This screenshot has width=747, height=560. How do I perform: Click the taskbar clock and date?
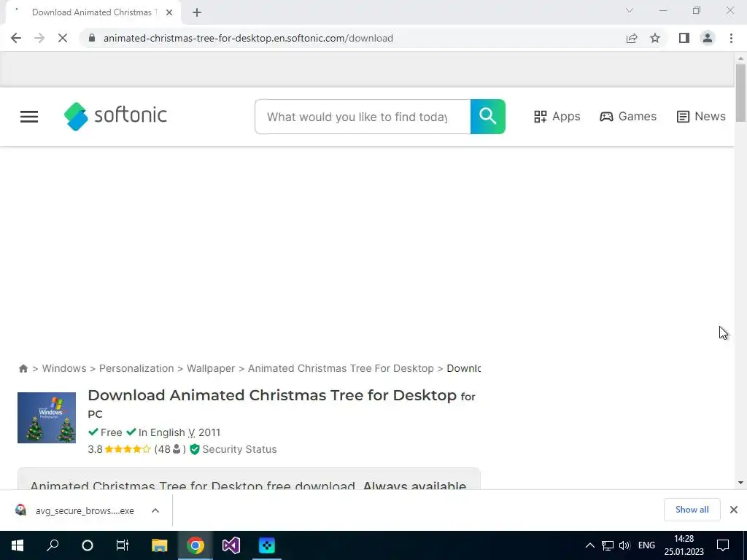pyautogui.click(x=684, y=545)
